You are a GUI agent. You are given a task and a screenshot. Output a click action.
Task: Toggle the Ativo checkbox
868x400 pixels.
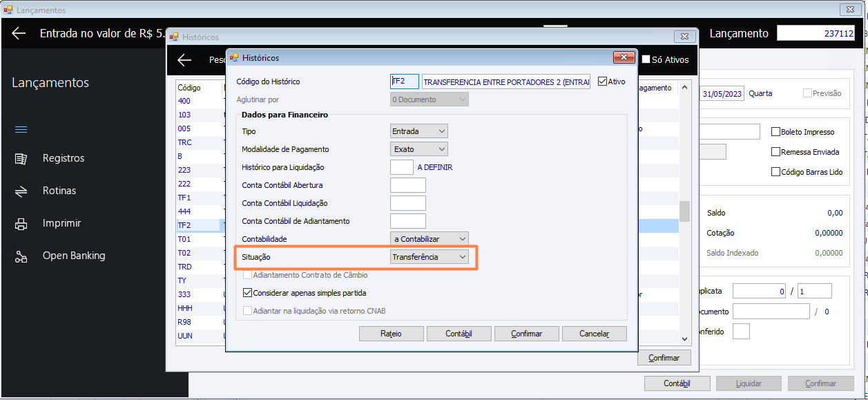pyautogui.click(x=603, y=82)
